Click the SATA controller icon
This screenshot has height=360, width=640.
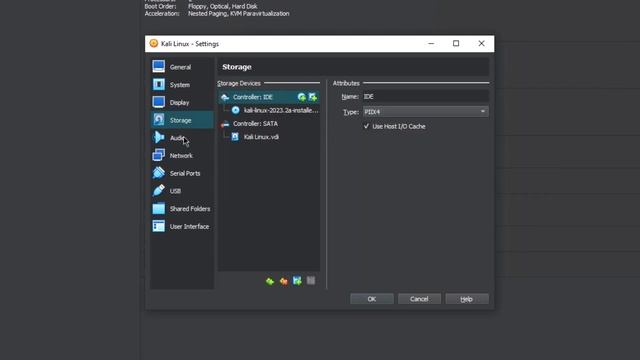(225, 124)
